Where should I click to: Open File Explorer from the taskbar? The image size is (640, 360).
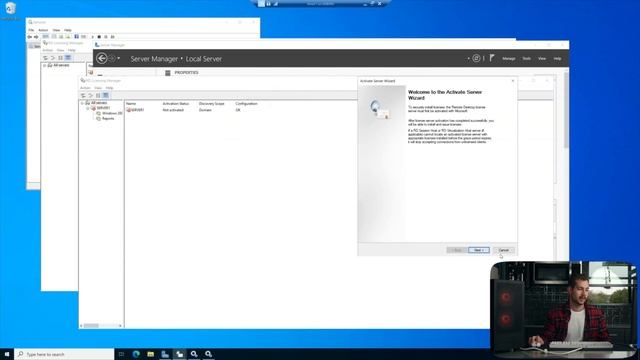click(151, 354)
